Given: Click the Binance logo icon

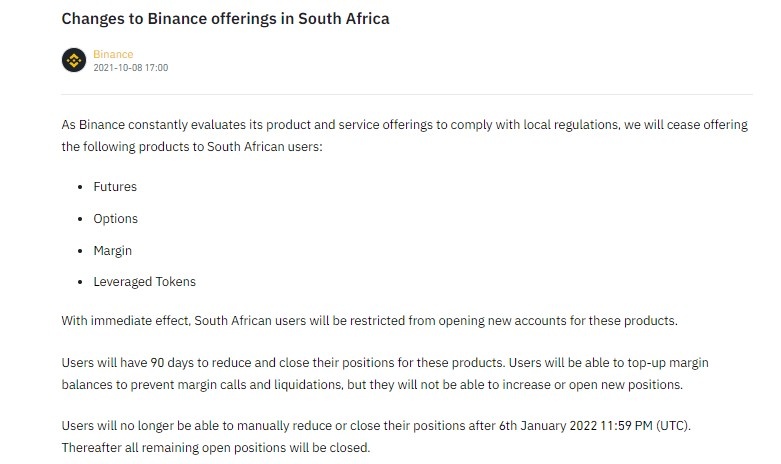Looking at the screenshot, I should click(x=74, y=60).
